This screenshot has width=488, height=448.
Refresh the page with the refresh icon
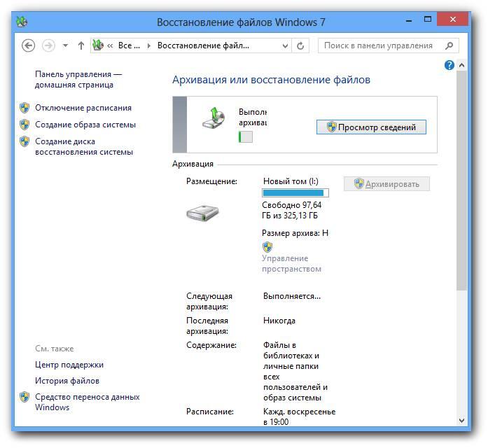(x=300, y=46)
